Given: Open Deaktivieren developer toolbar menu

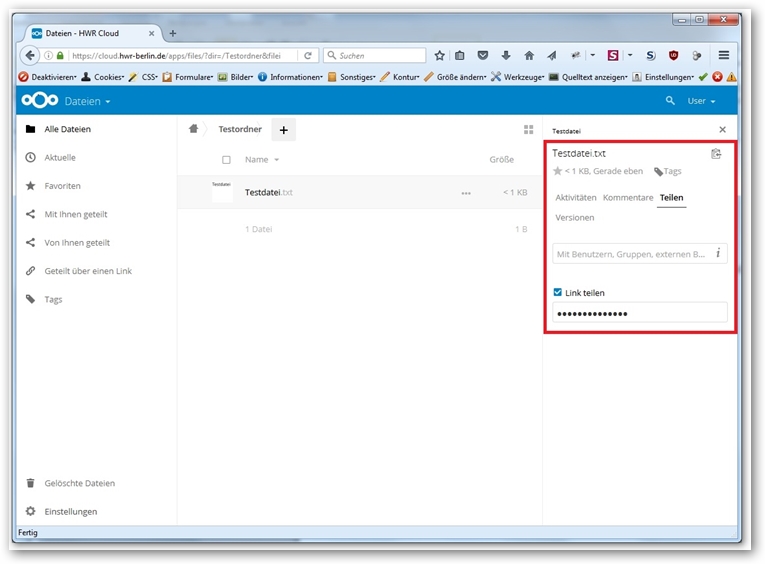Looking at the screenshot, I should click(x=47, y=77).
